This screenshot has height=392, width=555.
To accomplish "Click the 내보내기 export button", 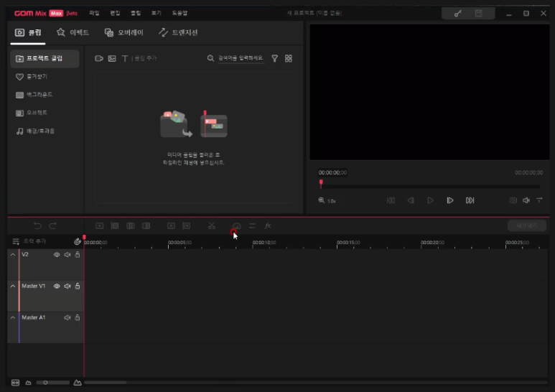I will 527,225.
